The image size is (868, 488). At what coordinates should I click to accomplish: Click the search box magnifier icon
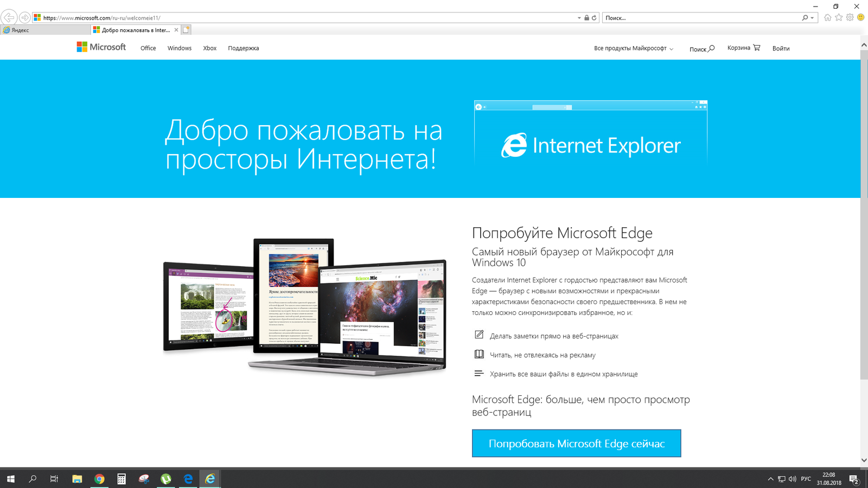(x=805, y=18)
